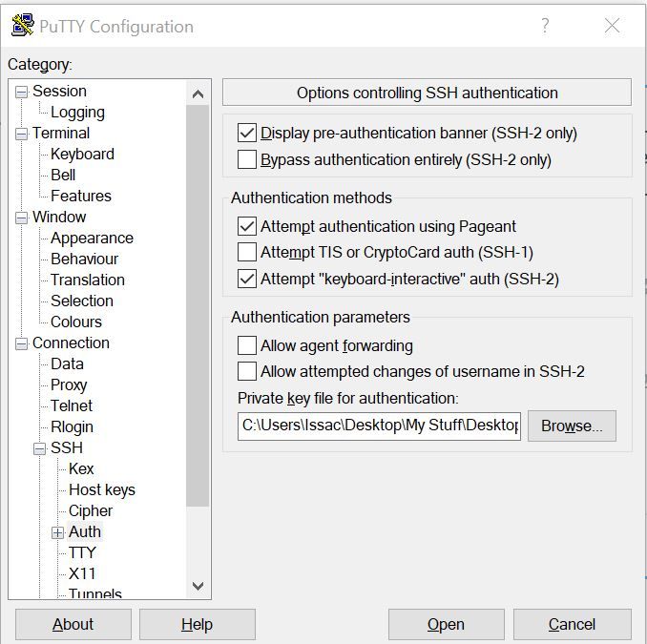The height and width of the screenshot is (644, 647).
Task: Collapse the SSH tree node
Action: coord(40,448)
